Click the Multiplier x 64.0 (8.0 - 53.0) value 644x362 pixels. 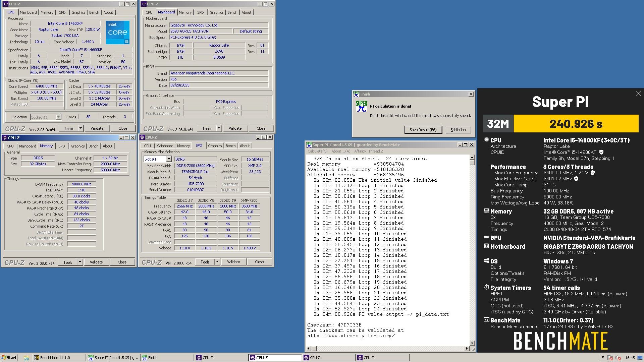point(47,93)
